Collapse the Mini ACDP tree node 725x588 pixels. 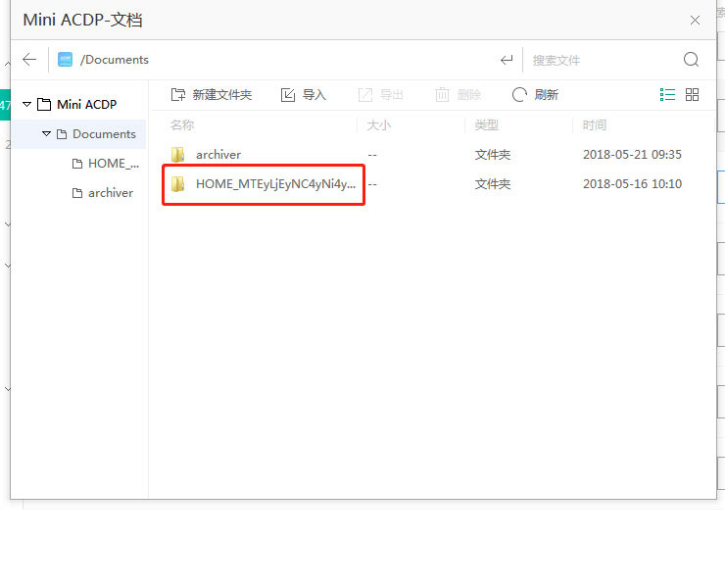(x=27, y=104)
